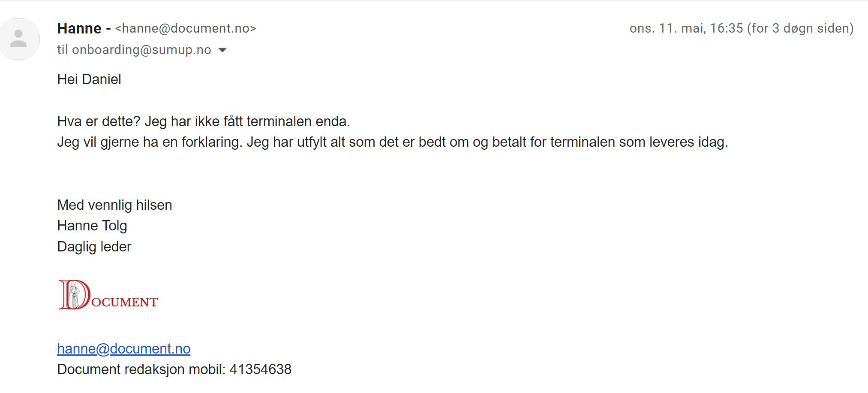Click the timestamp ons. 11. mai, 16:35
Screen dimensions: 868x393
point(686,28)
